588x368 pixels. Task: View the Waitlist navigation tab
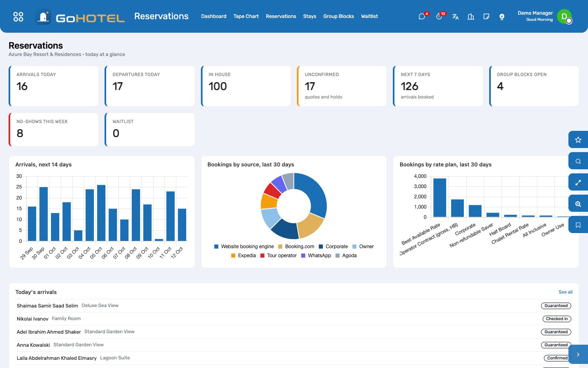[370, 16]
